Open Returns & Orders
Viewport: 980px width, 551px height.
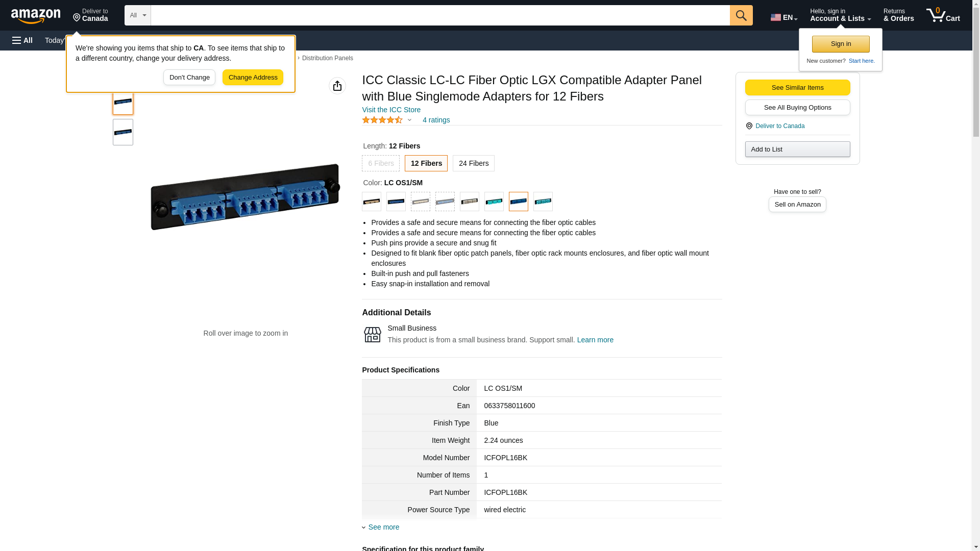tap(898, 15)
